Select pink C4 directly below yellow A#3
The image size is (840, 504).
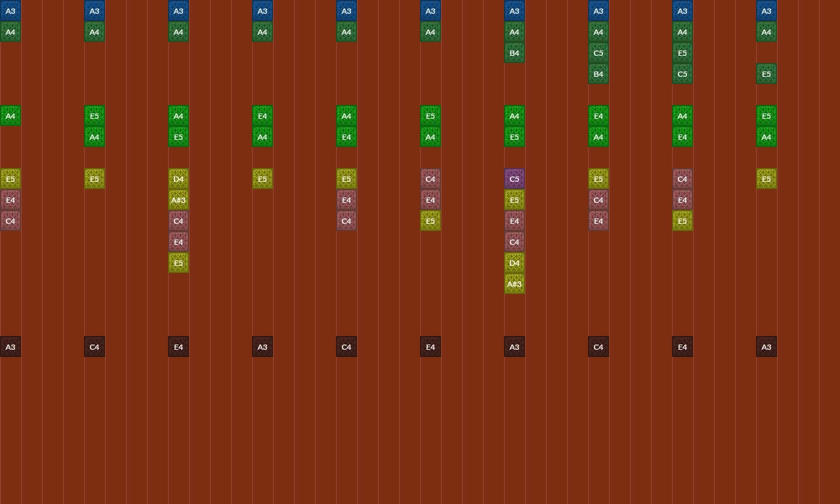pos(178,220)
